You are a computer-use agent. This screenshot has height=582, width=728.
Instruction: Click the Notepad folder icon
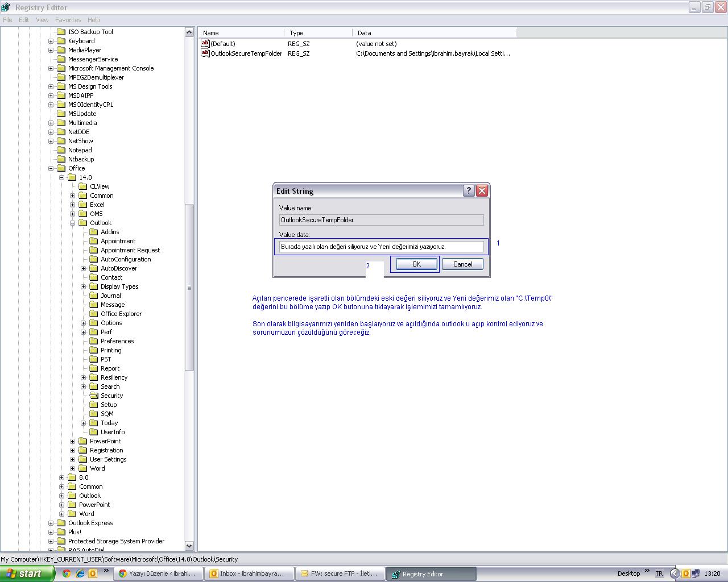pyautogui.click(x=61, y=150)
